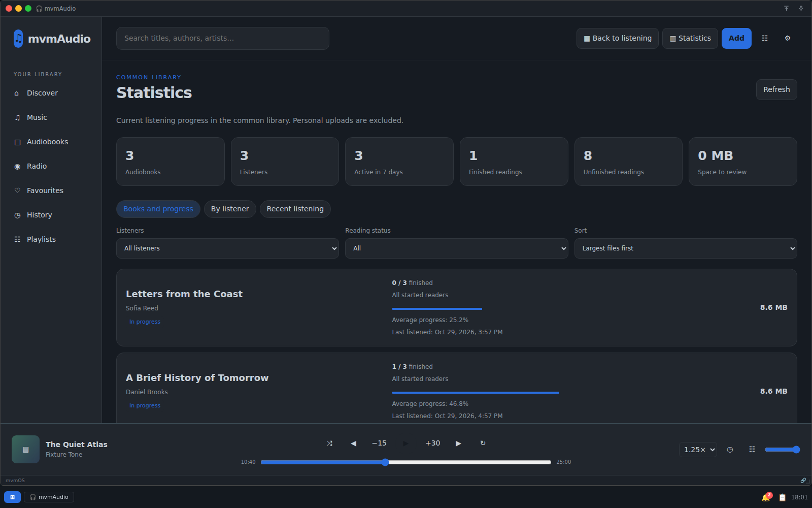Open the Audiobooks section

tap(51, 142)
